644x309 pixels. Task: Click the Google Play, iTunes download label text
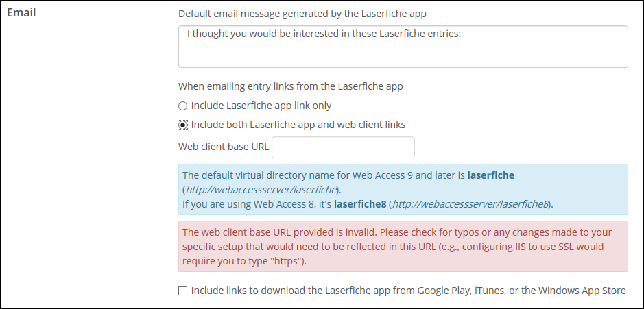(x=408, y=291)
